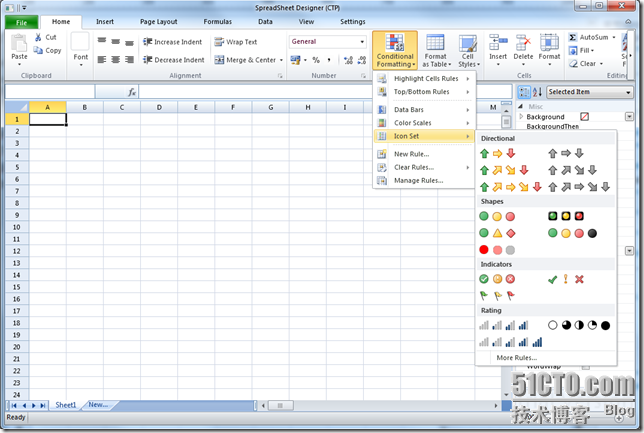This screenshot has height=433, width=644.
Task: Open the Highlight Cells Rules submenu
Action: (424, 78)
